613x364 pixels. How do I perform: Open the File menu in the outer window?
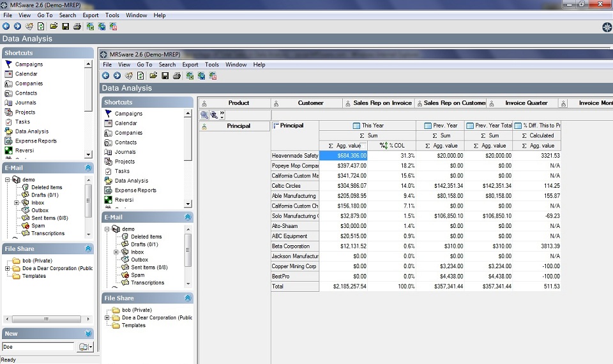pos(8,15)
